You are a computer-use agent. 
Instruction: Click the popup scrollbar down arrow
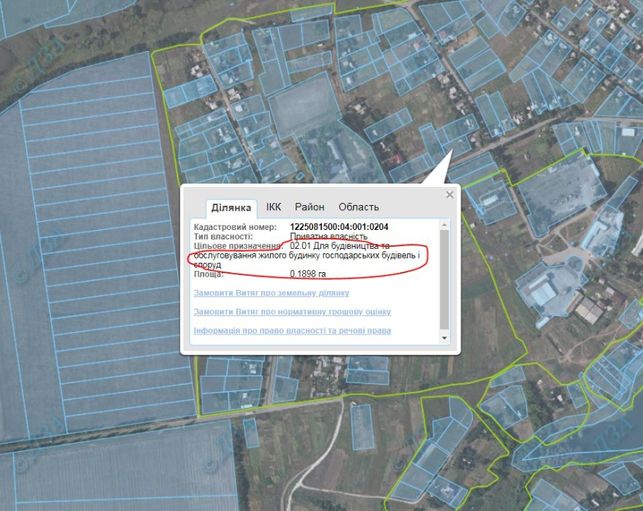coord(444,338)
